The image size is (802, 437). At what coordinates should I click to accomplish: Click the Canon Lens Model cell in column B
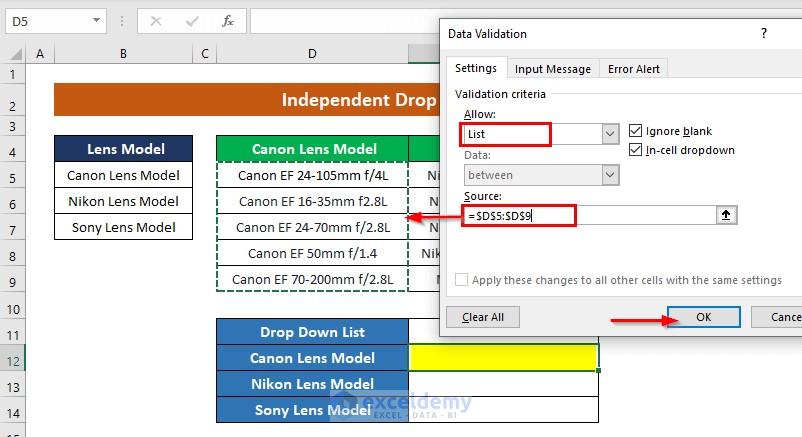point(123,176)
